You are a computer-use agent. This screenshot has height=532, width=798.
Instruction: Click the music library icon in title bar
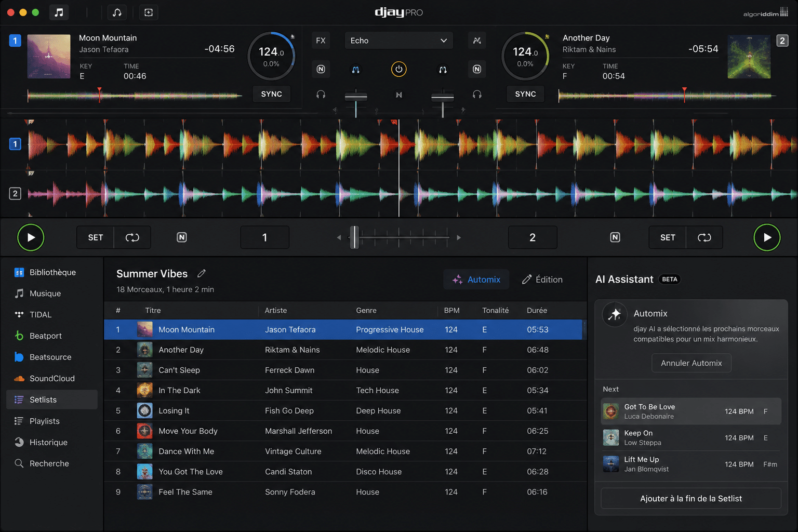59,12
